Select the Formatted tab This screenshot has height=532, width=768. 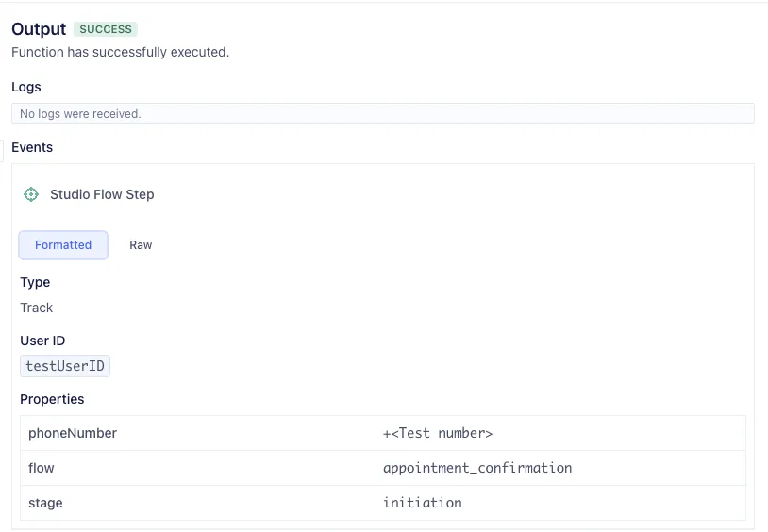point(63,245)
